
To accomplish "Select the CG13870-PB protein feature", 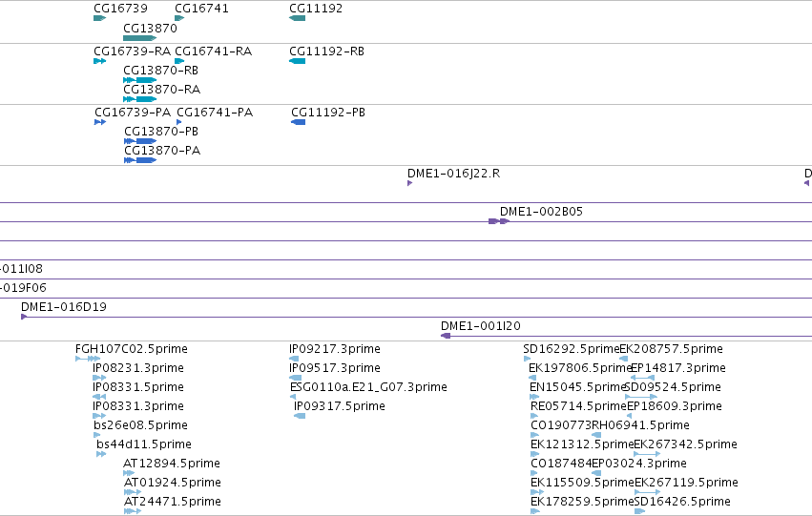I will (x=140, y=141).
